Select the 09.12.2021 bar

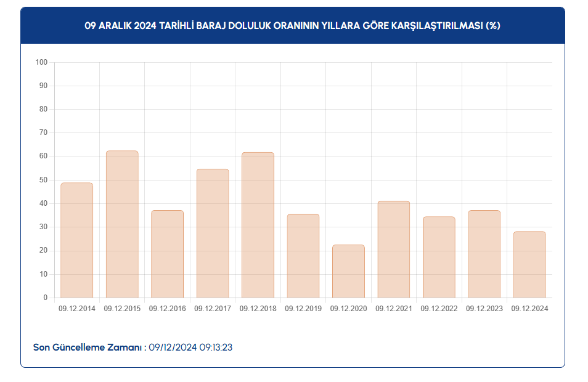click(394, 250)
